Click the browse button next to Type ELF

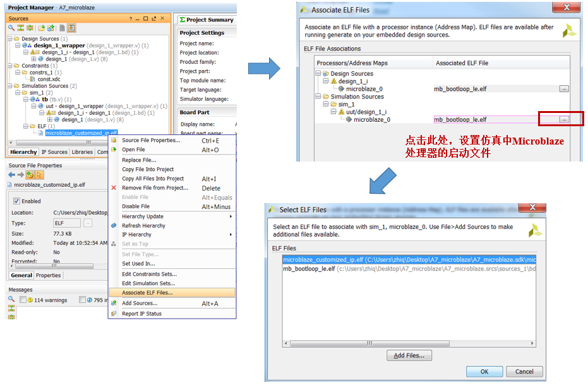pos(88,223)
